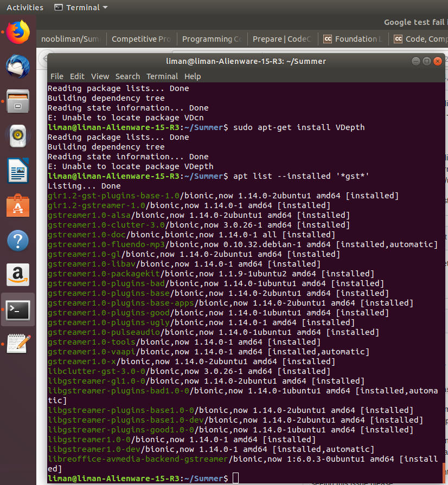Screen dimensions: 448x485
Task: Click the text libgstreamer-gl1.0-0
Action: 97,381
